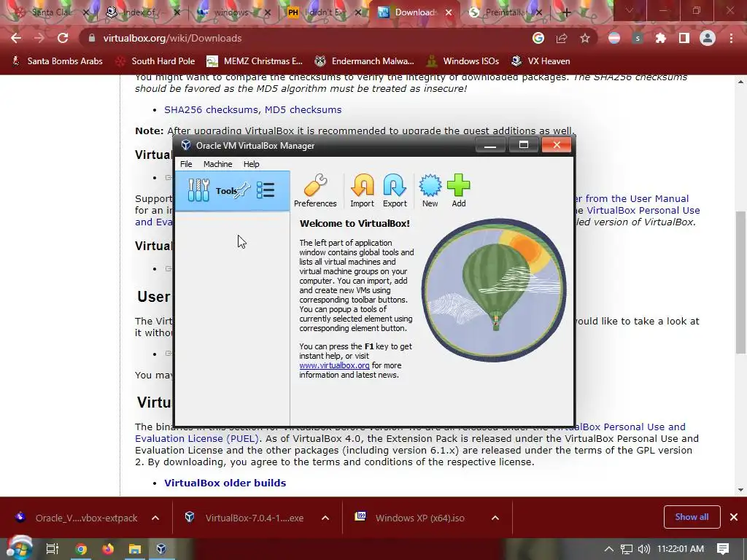Open the File menu in VirtualBox
The height and width of the screenshot is (560, 747).
pyautogui.click(x=186, y=164)
